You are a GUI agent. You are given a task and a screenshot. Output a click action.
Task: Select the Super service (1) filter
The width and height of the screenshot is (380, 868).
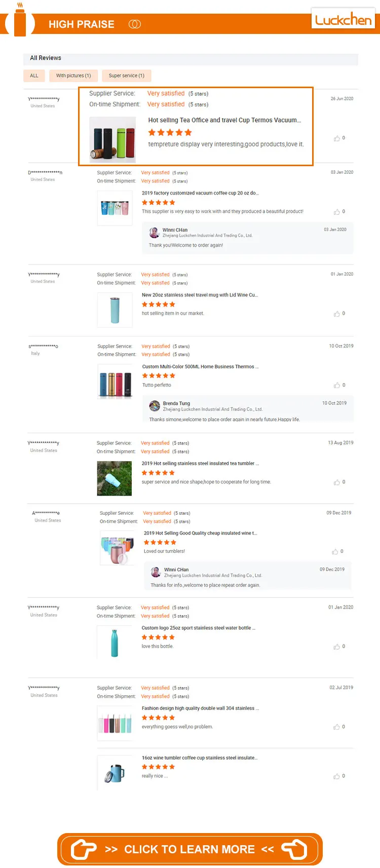click(126, 76)
